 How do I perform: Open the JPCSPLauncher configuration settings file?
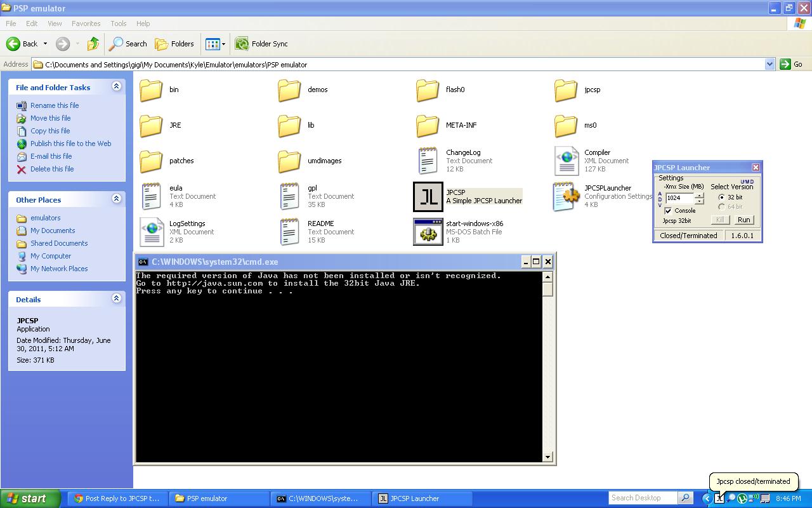tap(566, 197)
